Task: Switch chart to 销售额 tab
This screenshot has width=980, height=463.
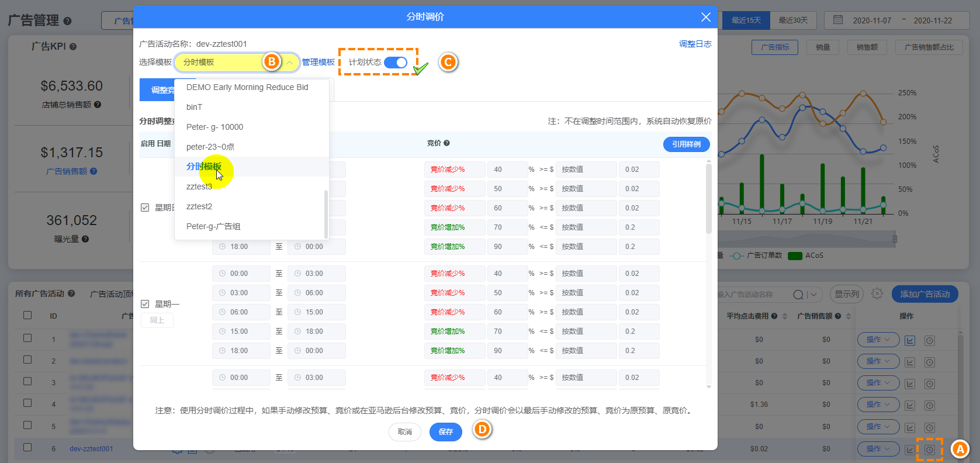Action: [867, 47]
